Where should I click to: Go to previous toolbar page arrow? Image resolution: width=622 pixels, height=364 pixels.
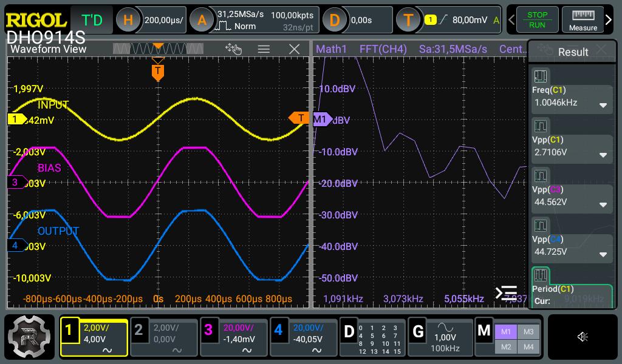(x=511, y=19)
